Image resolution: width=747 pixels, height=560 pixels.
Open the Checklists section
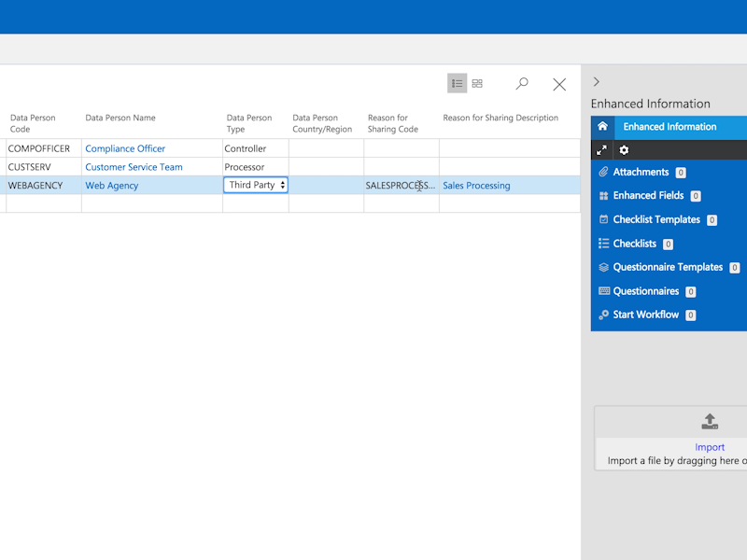pyautogui.click(x=635, y=244)
